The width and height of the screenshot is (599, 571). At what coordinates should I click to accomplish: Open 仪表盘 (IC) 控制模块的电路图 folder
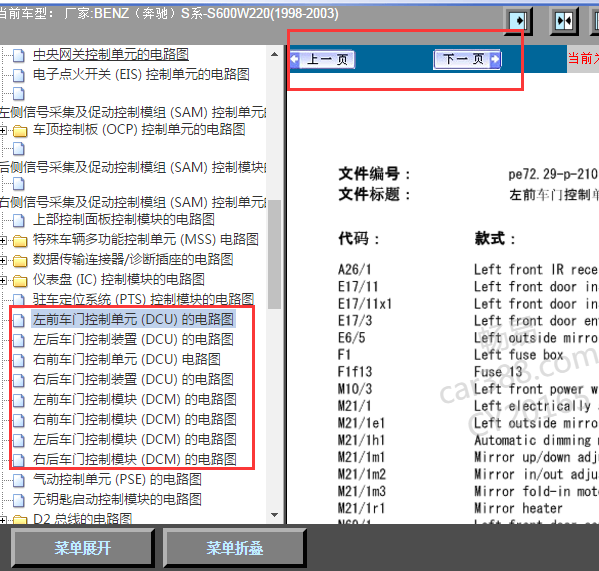pos(118,279)
